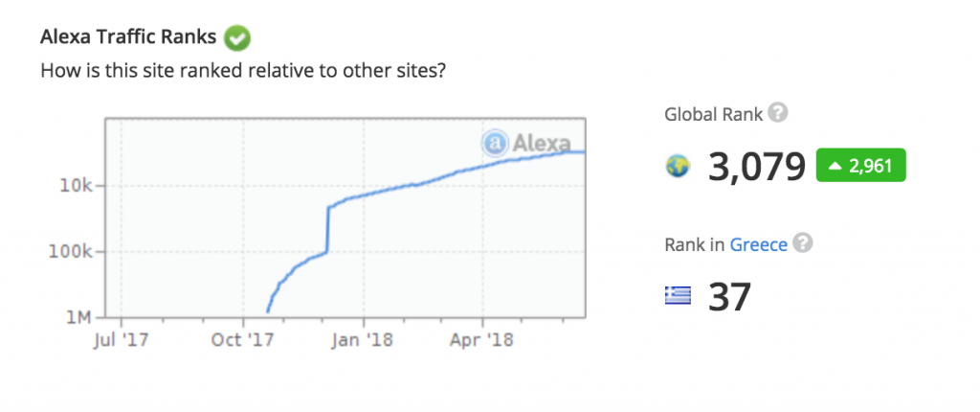Click the green rank change badge 2,961
This screenshot has height=412, width=980.
coord(860,166)
